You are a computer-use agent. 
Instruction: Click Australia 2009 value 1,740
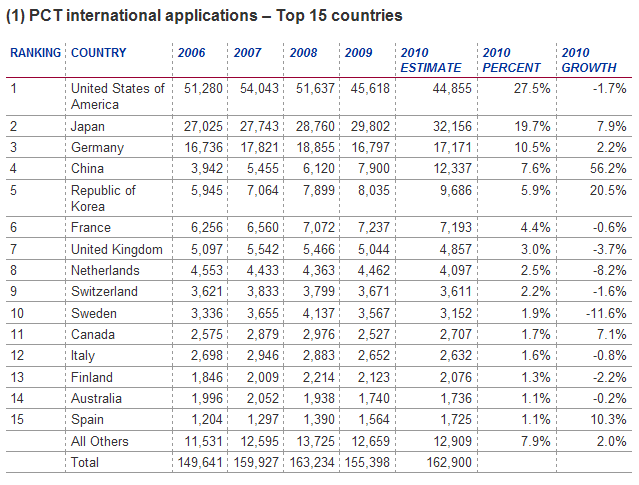[x=374, y=399]
